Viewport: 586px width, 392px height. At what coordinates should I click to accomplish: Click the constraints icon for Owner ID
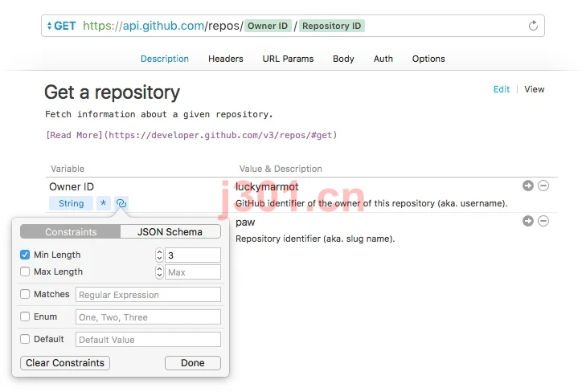[x=121, y=203]
